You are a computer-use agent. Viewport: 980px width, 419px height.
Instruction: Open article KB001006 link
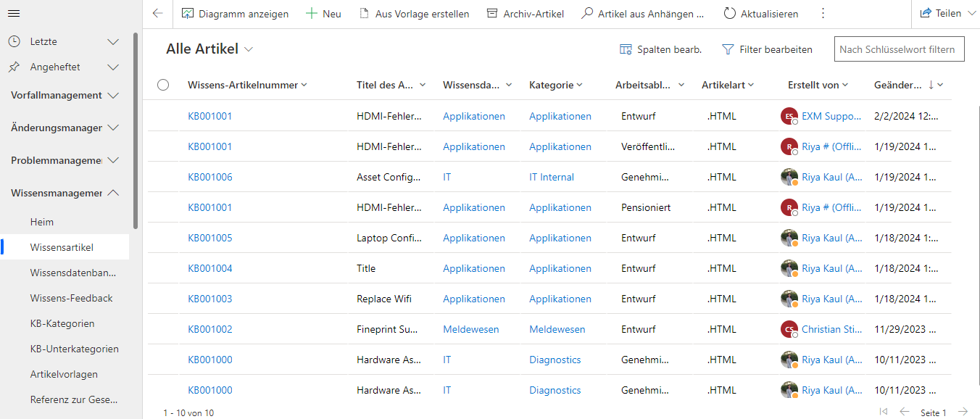(210, 177)
